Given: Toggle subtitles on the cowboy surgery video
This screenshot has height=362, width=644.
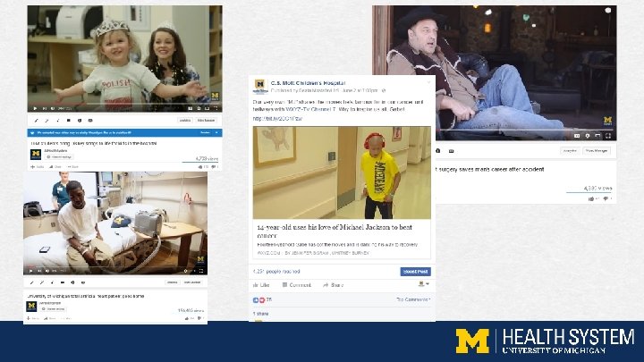Looking at the screenshot, I should pyautogui.click(x=577, y=136).
